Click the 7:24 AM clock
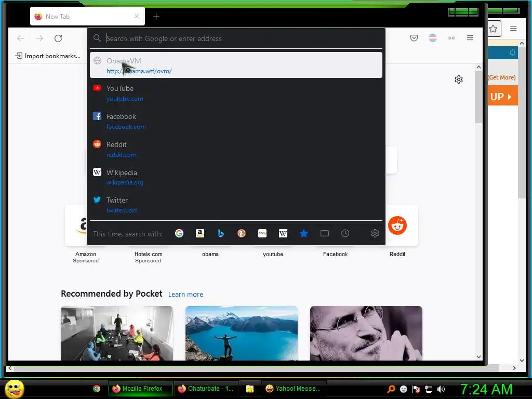The height and width of the screenshot is (399, 532). tap(486, 389)
